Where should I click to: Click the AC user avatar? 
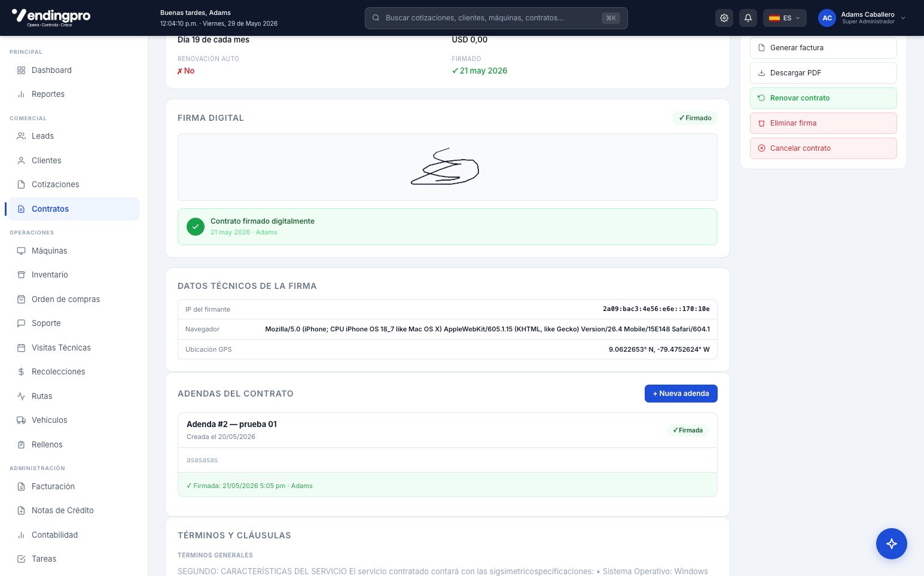[x=827, y=18]
